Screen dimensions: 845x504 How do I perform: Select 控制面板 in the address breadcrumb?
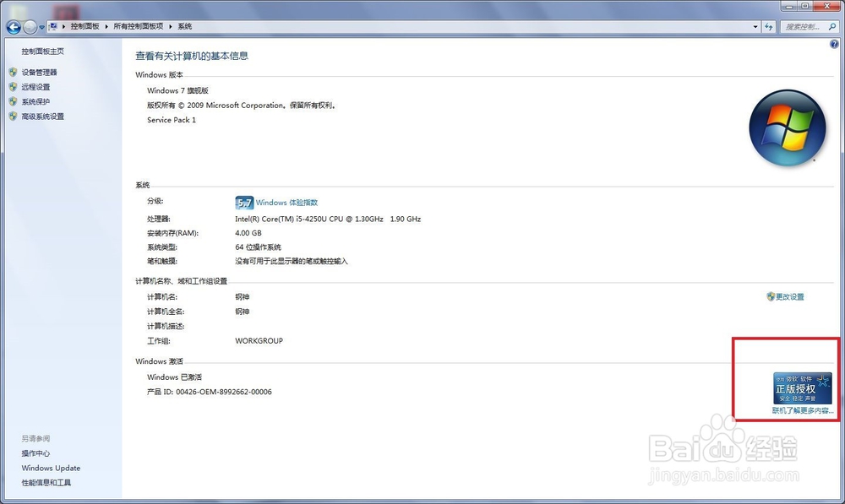(84, 26)
